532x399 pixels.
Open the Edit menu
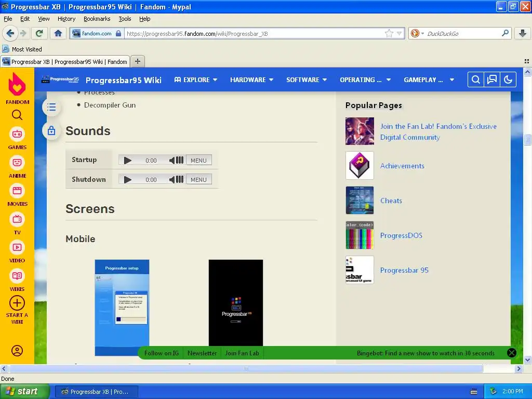point(25,19)
